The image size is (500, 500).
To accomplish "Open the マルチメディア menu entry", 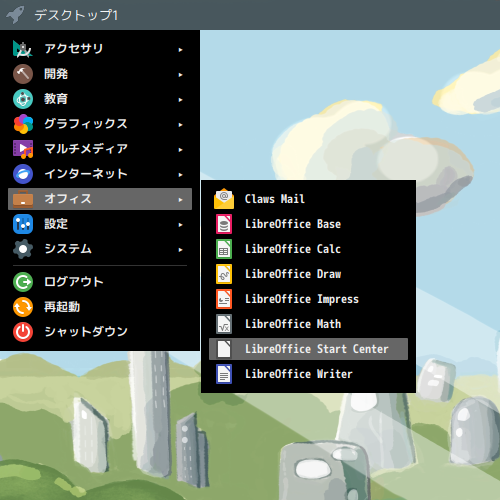I will 100,149.
